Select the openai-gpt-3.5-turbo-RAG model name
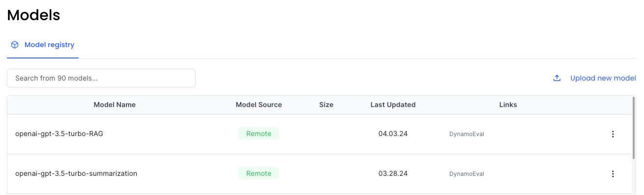 coord(59,134)
